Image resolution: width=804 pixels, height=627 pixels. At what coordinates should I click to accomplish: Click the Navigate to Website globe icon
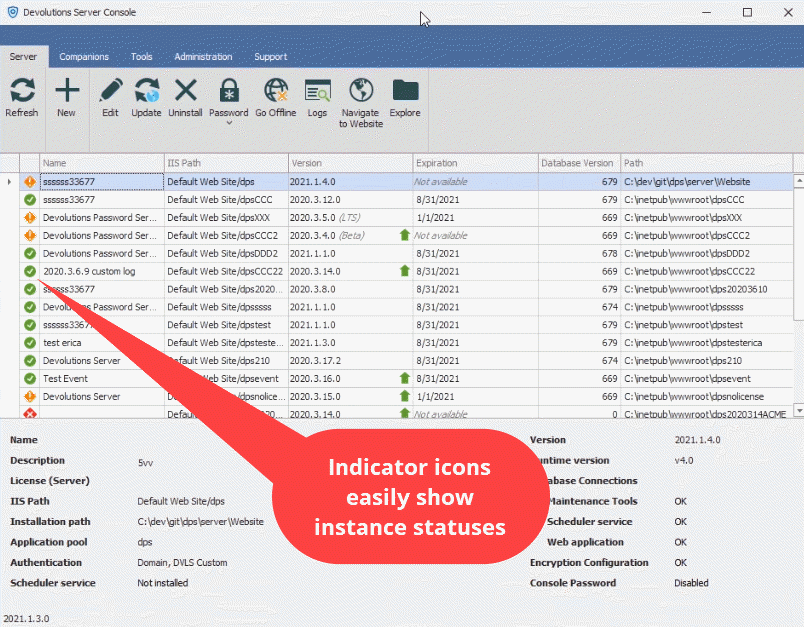(x=360, y=91)
